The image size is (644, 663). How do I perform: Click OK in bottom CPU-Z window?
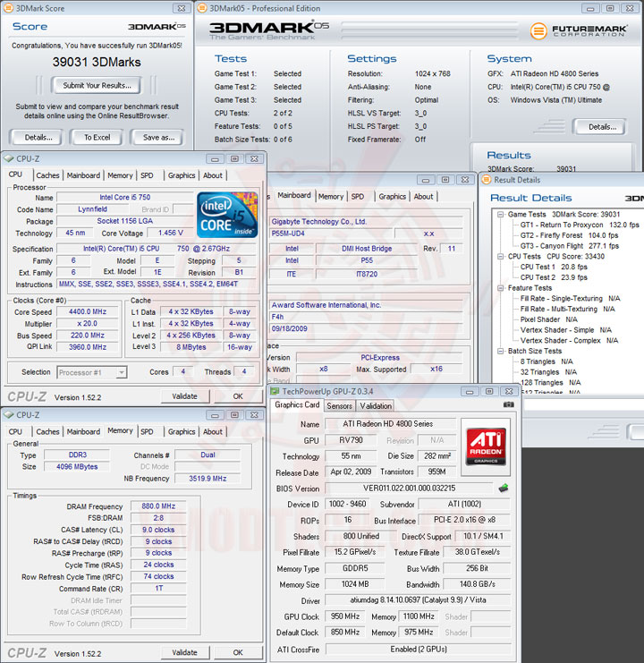[238, 652]
